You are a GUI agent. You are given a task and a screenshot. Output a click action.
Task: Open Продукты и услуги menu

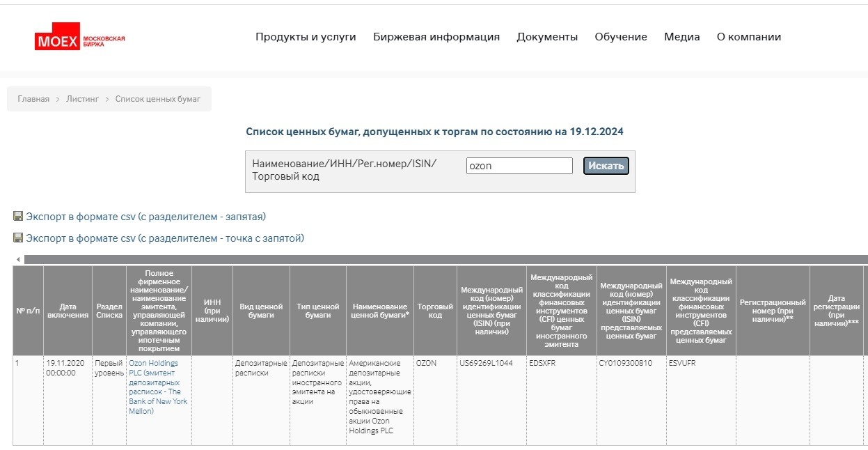click(x=306, y=37)
